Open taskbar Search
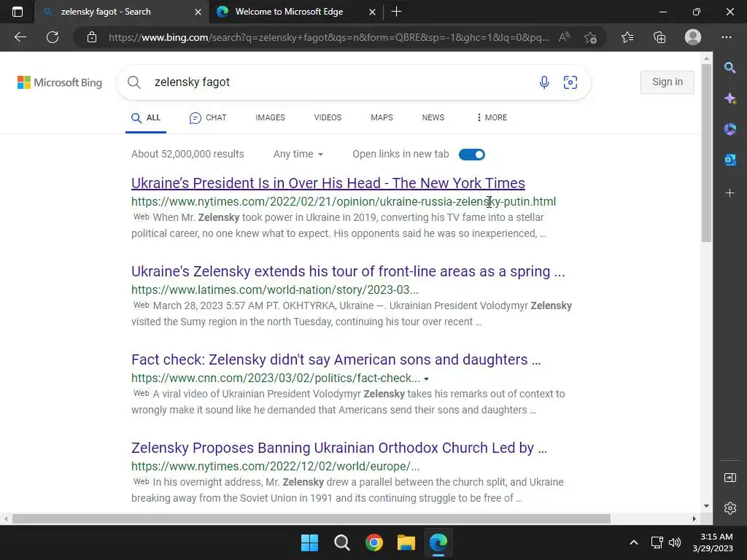This screenshot has width=747, height=560. (x=342, y=542)
